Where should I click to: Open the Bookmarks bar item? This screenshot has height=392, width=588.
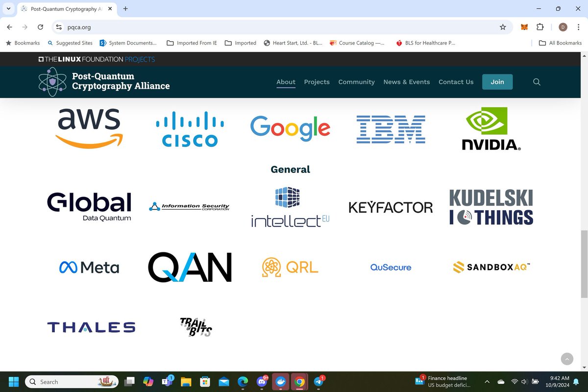(x=23, y=43)
